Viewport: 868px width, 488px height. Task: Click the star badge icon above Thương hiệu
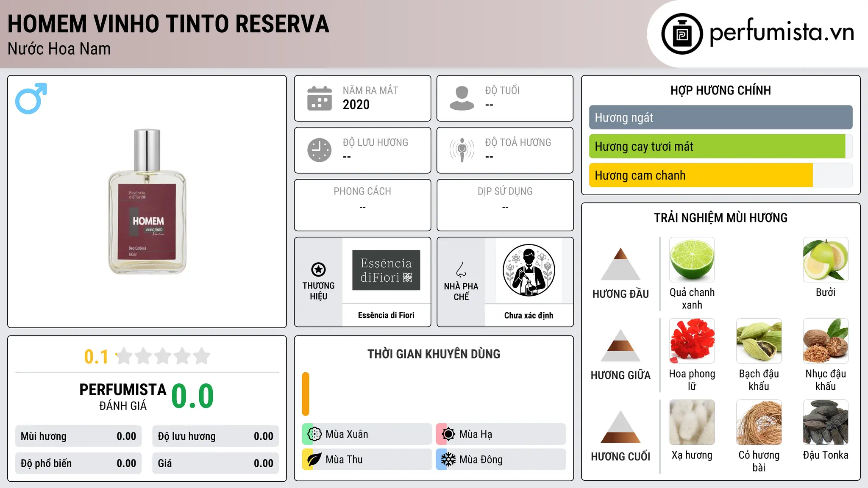pyautogui.click(x=318, y=269)
